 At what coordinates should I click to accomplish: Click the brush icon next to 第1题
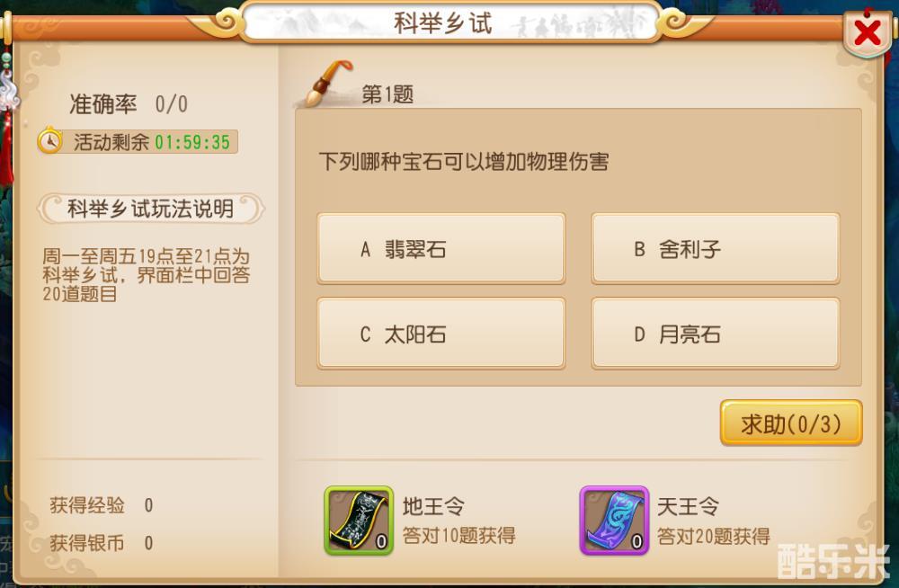pyautogui.click(x=327, y=84)
